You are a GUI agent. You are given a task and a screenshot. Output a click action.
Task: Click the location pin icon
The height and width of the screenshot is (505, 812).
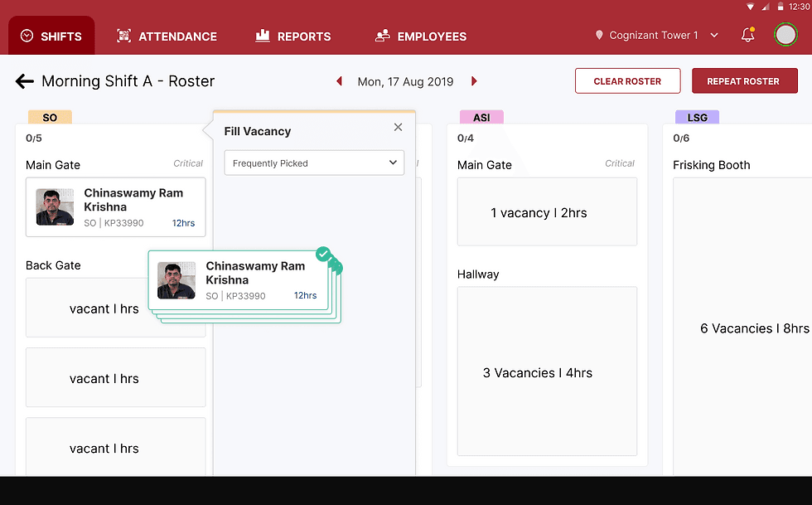tap(599, 36)
